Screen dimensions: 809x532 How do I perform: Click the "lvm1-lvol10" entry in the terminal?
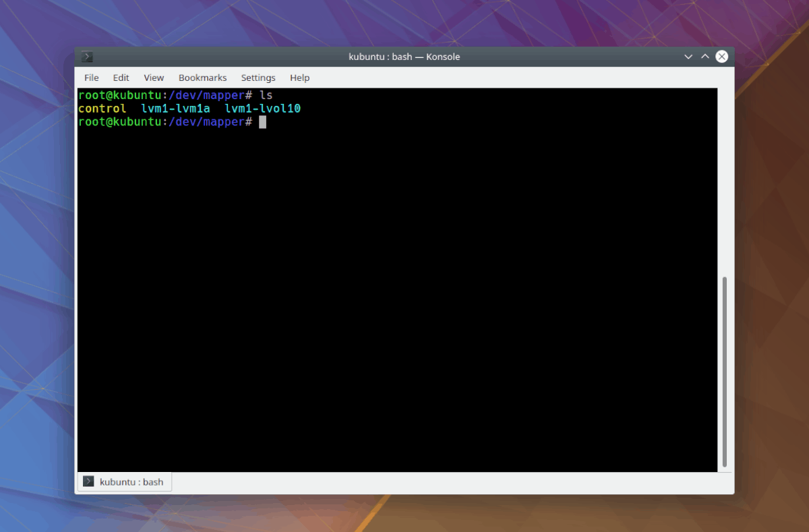point(262,109)
